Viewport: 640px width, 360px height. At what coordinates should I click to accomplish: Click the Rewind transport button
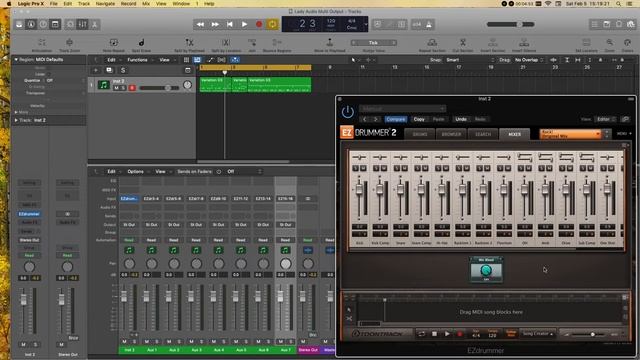tap(200, 24)
